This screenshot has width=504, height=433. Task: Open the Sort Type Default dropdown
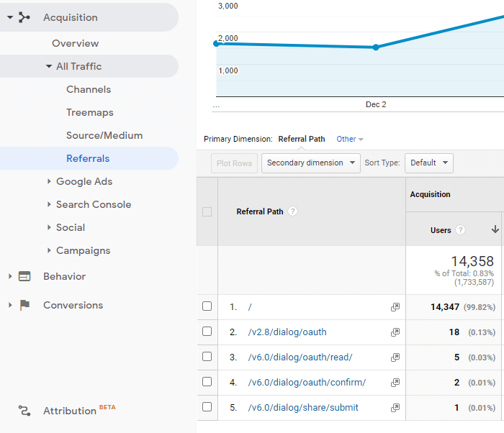pyautogui.click(x=428, y=163)
